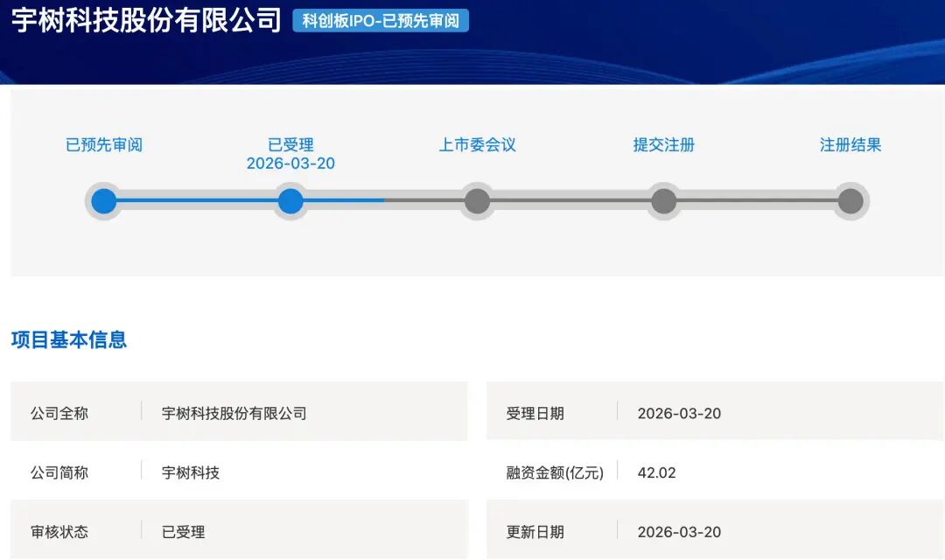
Task: Click the gray 注册结果 step circle
Action: 850,201
